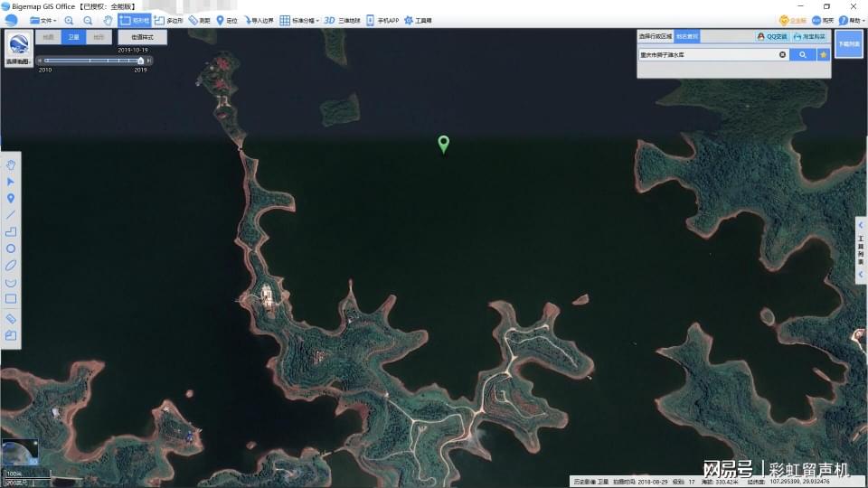The width and height of the screenshot is (868, 488).
Task: Click the blue search button
Action: coord(802,55)
